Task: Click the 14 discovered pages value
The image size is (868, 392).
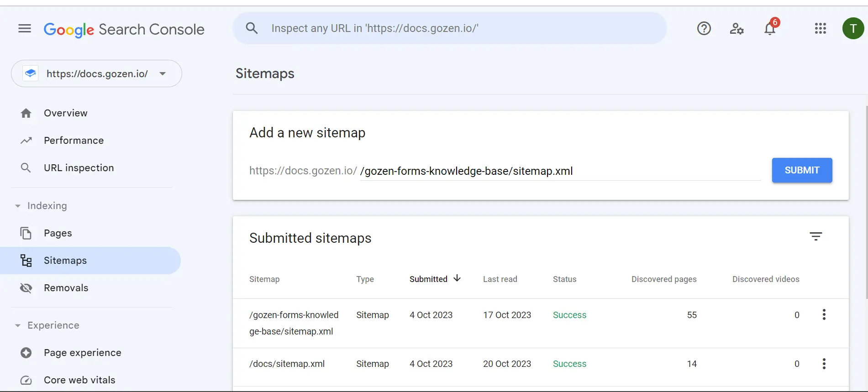Action: click(x=692, y=364)
